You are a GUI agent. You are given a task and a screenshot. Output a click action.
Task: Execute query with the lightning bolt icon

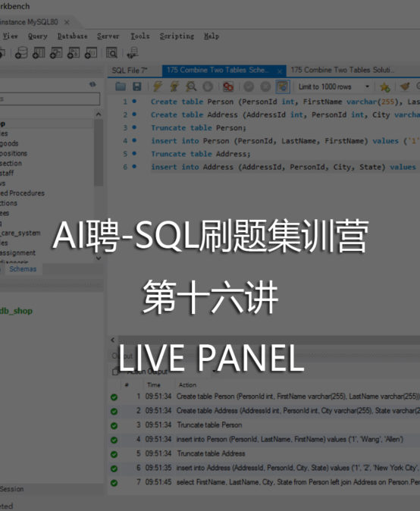pyautogui.click(x=158, y=86)
